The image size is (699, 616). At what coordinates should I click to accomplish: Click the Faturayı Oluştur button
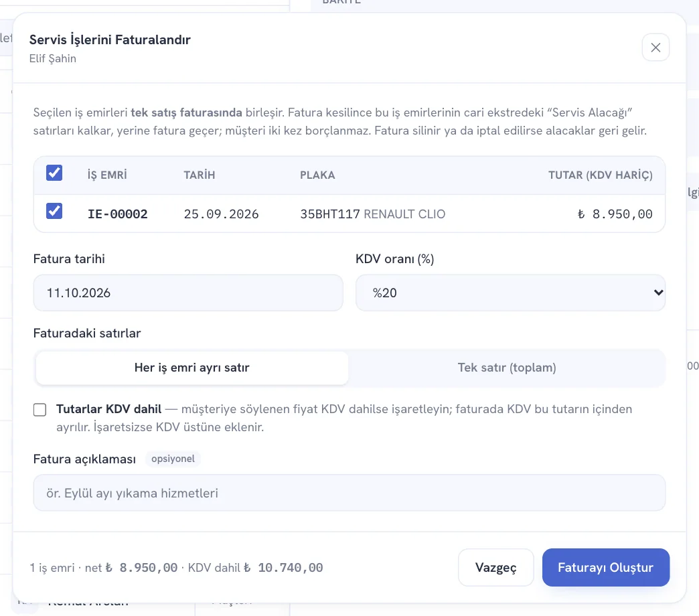tap(606, 567)
